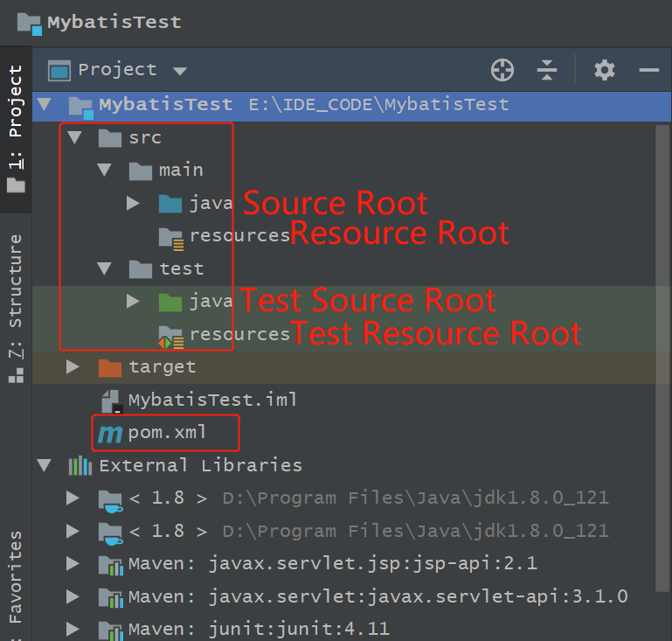Click the green test java folder icon
This screenshot has height=641, width=672.
tap(170, 302)
